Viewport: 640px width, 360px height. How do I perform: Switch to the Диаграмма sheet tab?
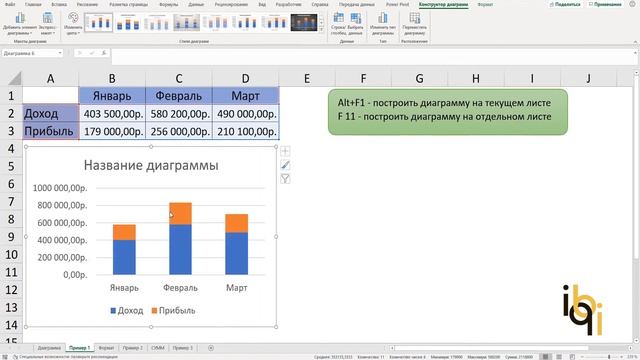49,348
